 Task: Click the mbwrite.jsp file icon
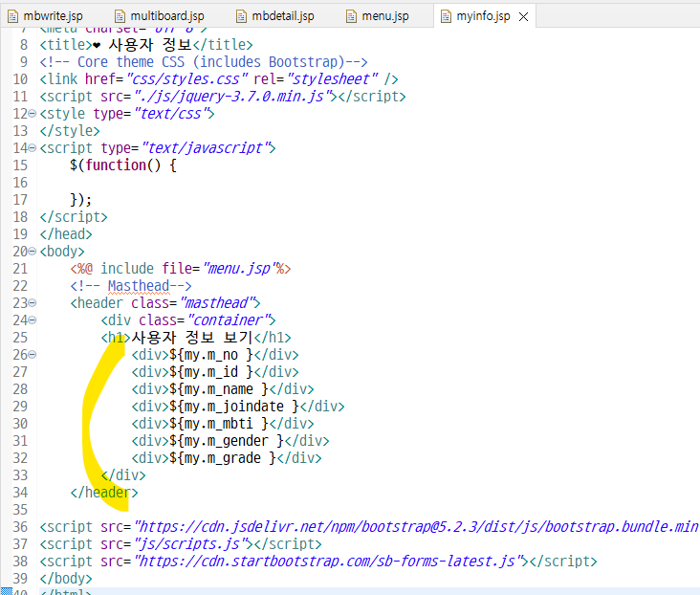point(13,16)
